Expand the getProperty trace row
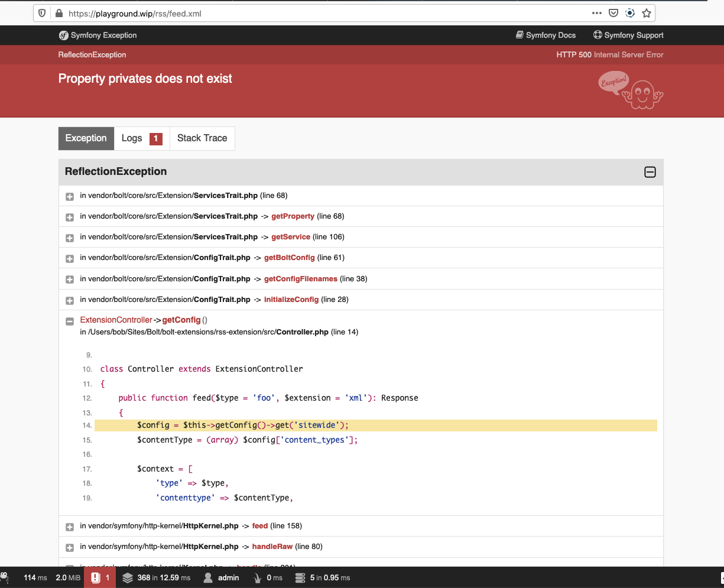 [x=70, y=217]
